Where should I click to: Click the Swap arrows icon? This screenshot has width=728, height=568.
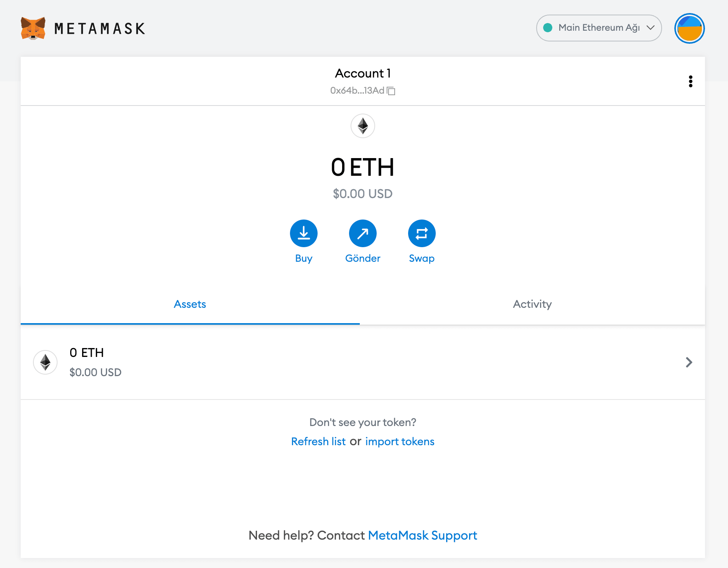coord(422,233)
